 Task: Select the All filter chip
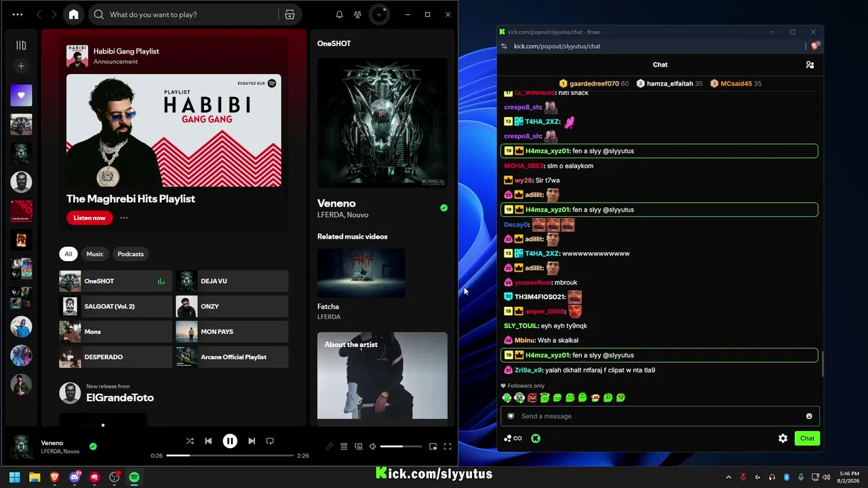tap(68, 254)
